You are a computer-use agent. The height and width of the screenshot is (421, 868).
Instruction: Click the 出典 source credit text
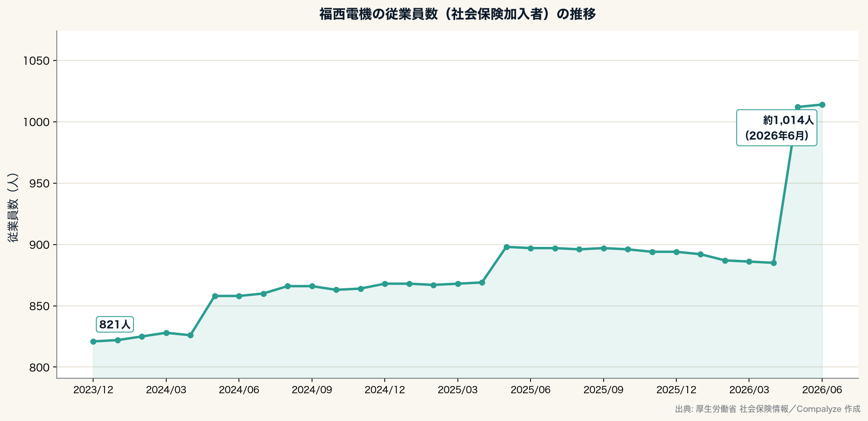(x=768, y=409)
